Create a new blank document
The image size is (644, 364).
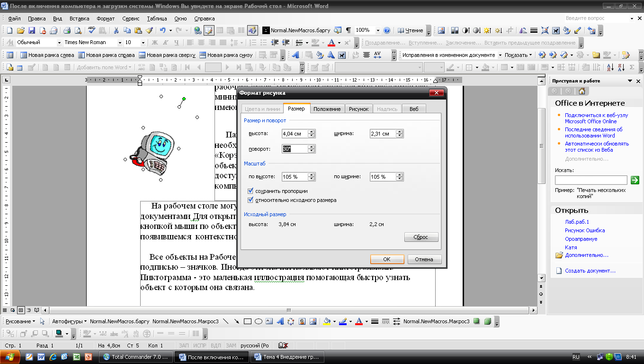pos(10,30)
